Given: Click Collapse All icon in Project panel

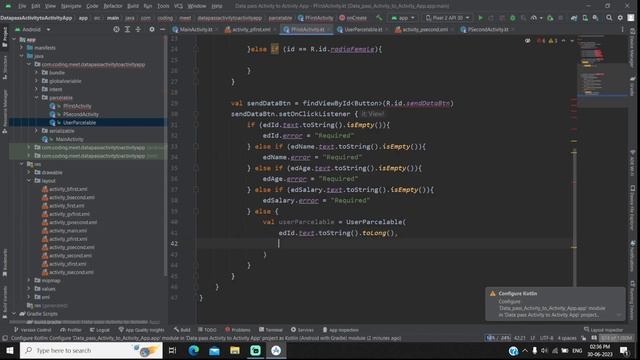Looking at the screenshot, I should pos(138,29).
